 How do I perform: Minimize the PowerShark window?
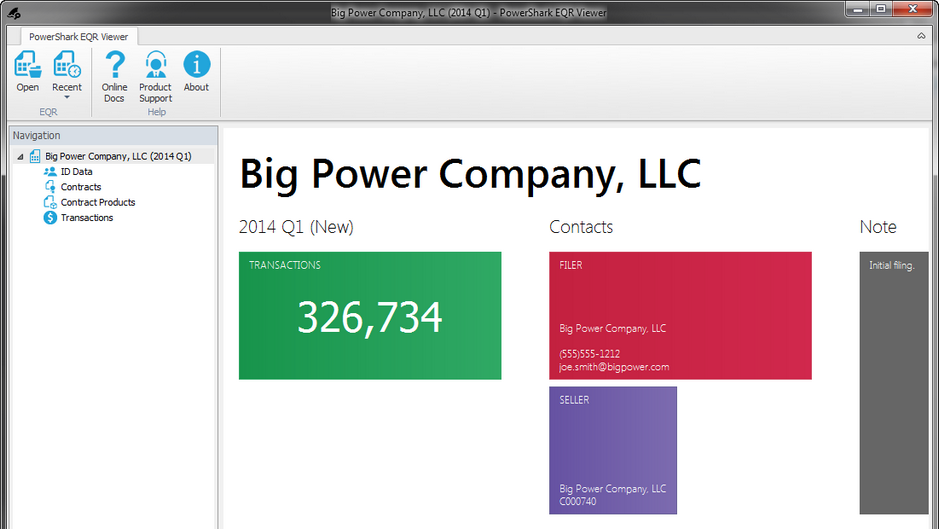click(858, 9)
